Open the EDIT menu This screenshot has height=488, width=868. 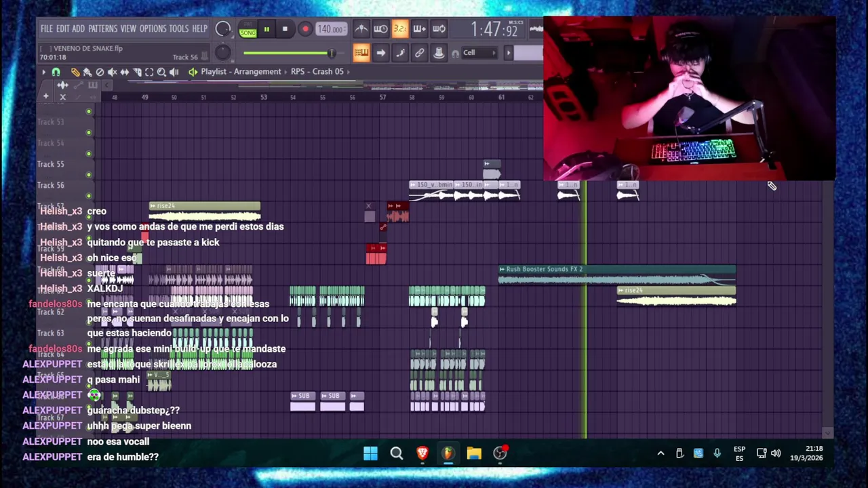(x=63, y=29)
